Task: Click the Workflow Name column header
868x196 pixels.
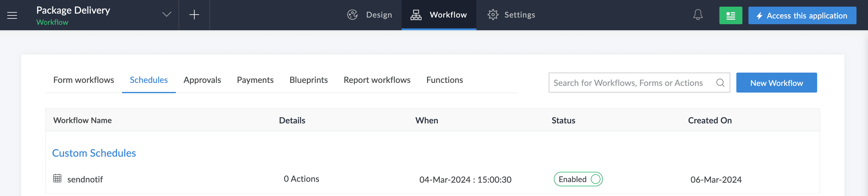Action: (x=82, y=120)
